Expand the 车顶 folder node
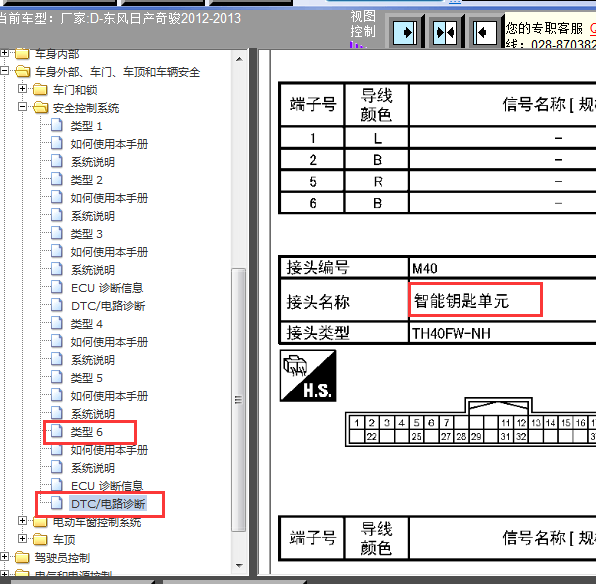This screenshot has width=596, height=584. point(22,538)
